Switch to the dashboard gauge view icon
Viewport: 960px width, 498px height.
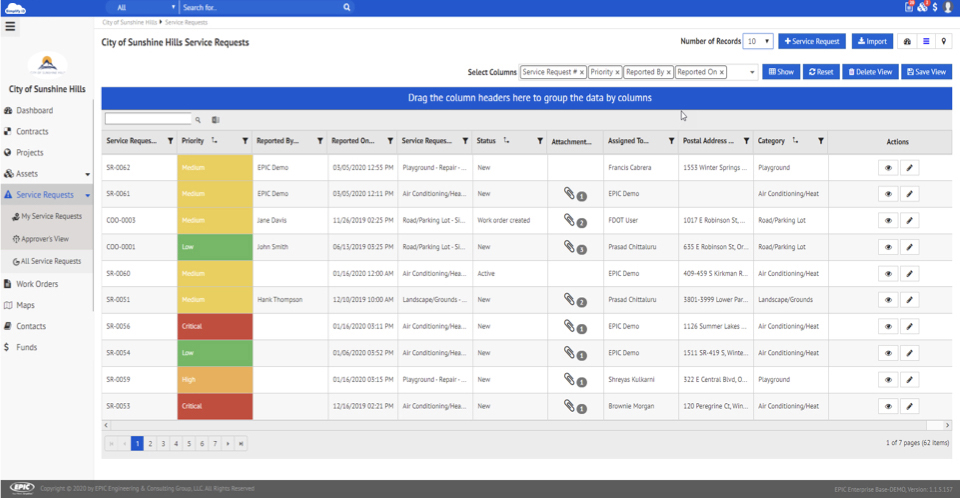(x=908, y=42)
